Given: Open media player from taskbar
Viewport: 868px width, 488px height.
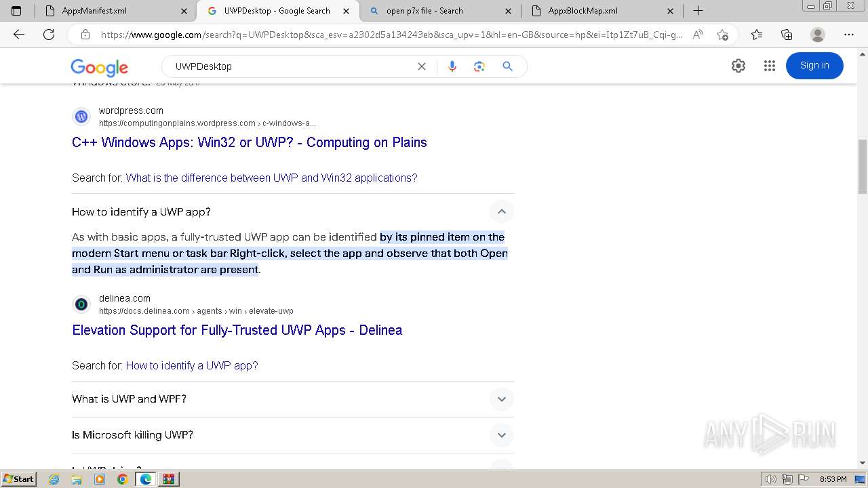Looking at the screenshot, I should point(100,479).
